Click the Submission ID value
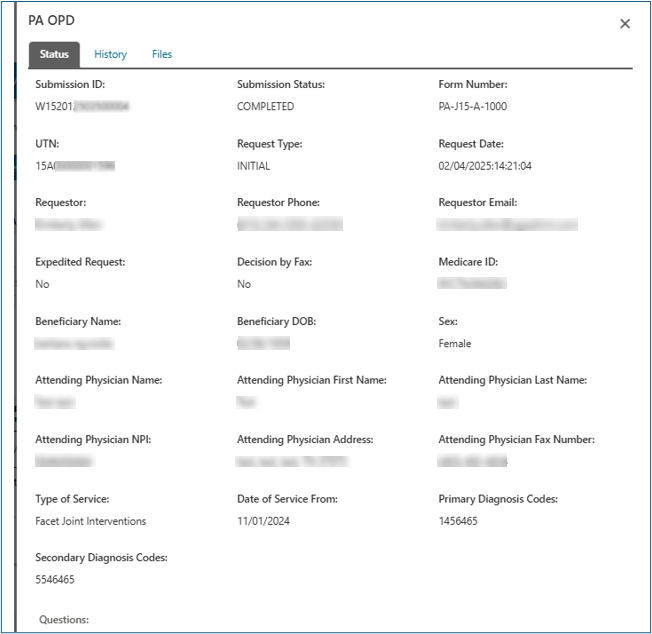 pyautogui.click(x=83, y=106)
